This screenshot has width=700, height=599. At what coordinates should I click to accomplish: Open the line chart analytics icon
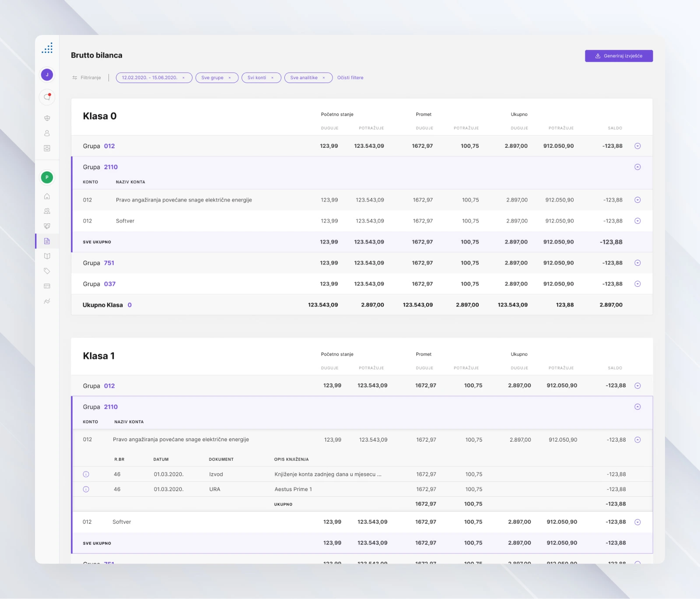[x=47, y=301]
